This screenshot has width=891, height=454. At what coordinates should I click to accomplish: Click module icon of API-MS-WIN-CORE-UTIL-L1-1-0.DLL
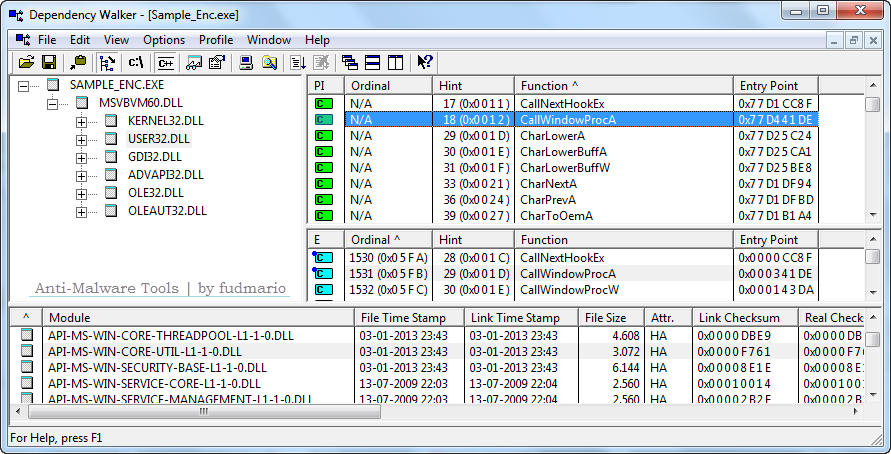point(27,351)
